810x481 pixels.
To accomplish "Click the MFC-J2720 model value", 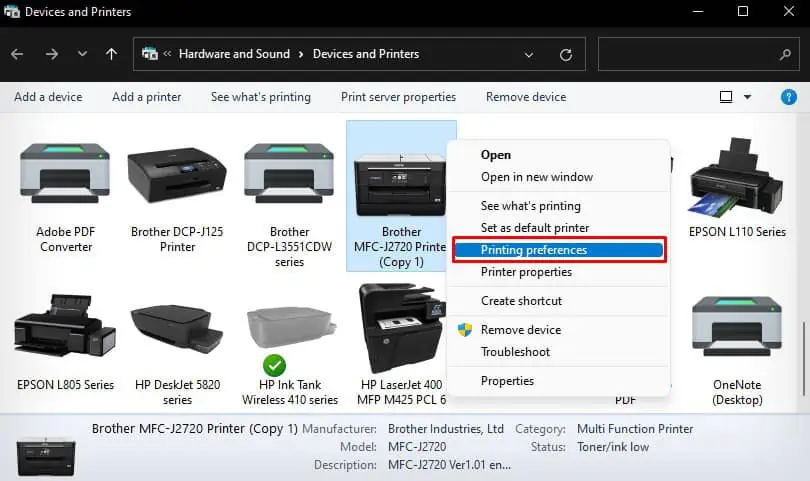I will [417, 447].
